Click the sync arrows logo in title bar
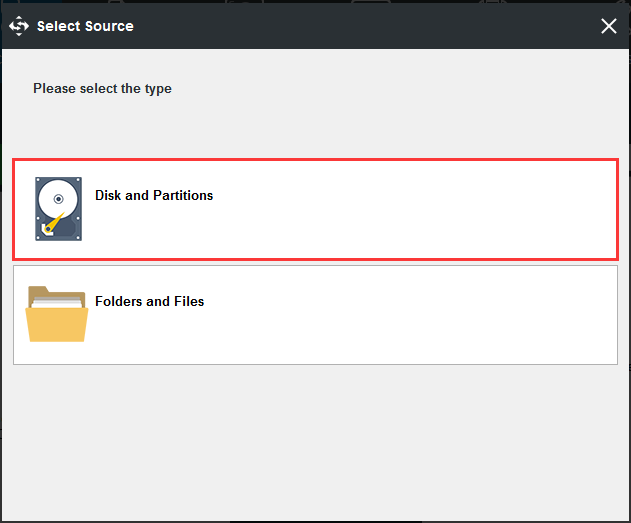631x523 pixels. click(x=19, y=26)
